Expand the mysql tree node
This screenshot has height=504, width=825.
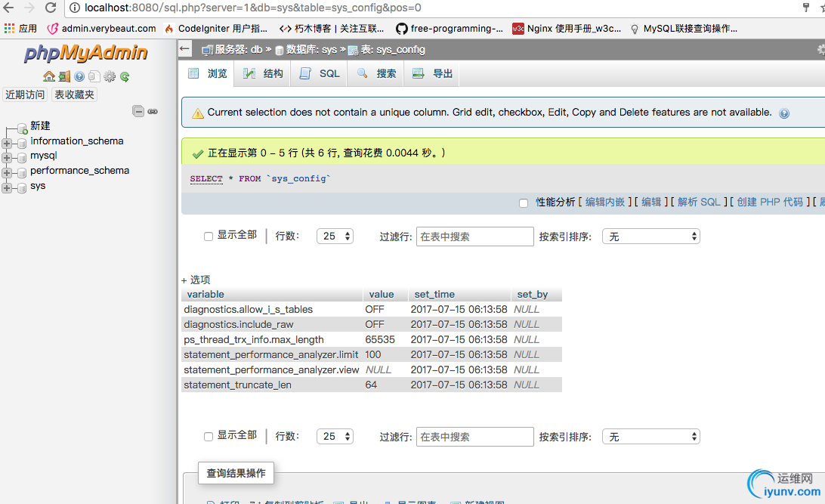point(7,158)
